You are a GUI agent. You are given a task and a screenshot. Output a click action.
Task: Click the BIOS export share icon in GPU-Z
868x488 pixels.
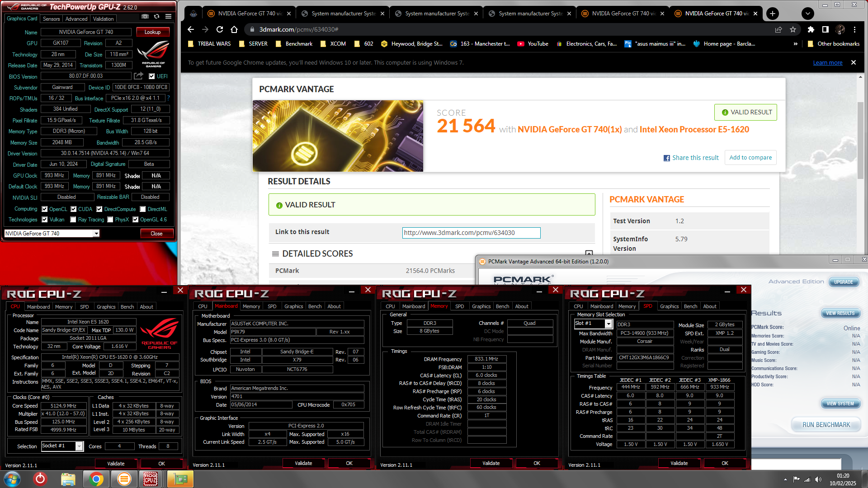point(139,76)
